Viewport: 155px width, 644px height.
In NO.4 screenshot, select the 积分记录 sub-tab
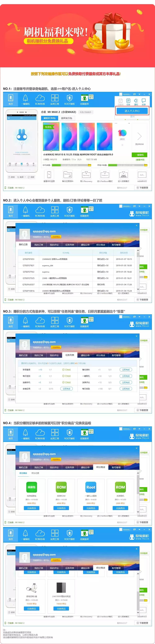point(35,473)
